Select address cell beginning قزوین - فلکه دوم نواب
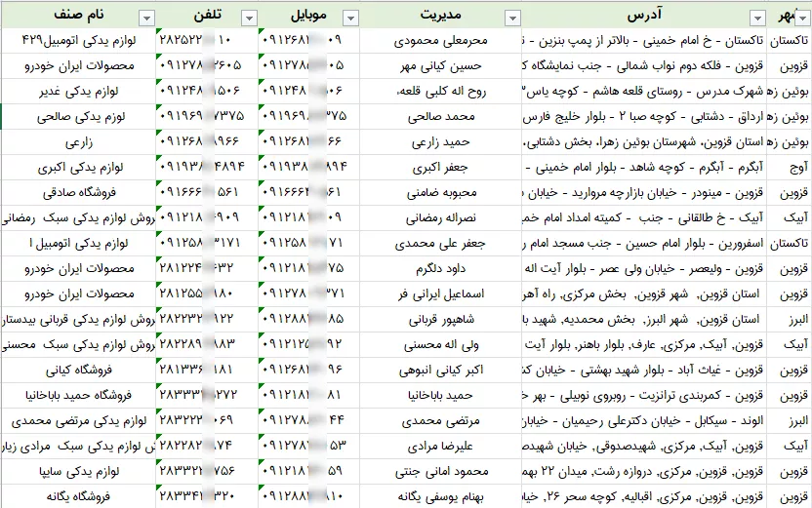Viewport: 812px width, 508px height. (x=644, y=65)
